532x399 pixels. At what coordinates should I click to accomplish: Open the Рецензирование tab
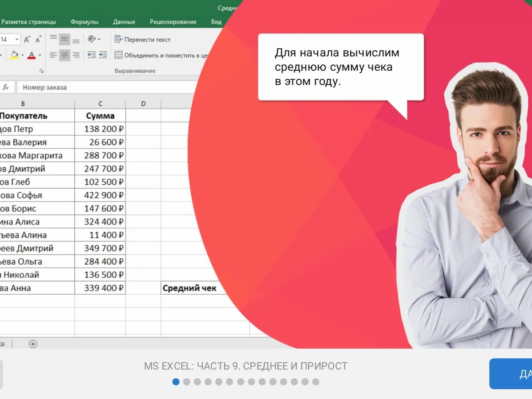click(173, 22)
